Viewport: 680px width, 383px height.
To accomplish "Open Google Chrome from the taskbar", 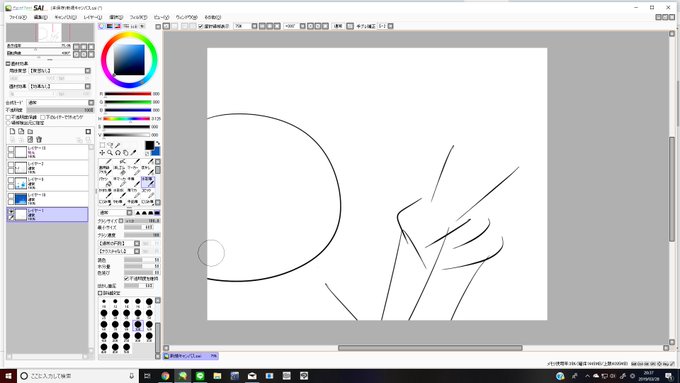I will (165, 376).
